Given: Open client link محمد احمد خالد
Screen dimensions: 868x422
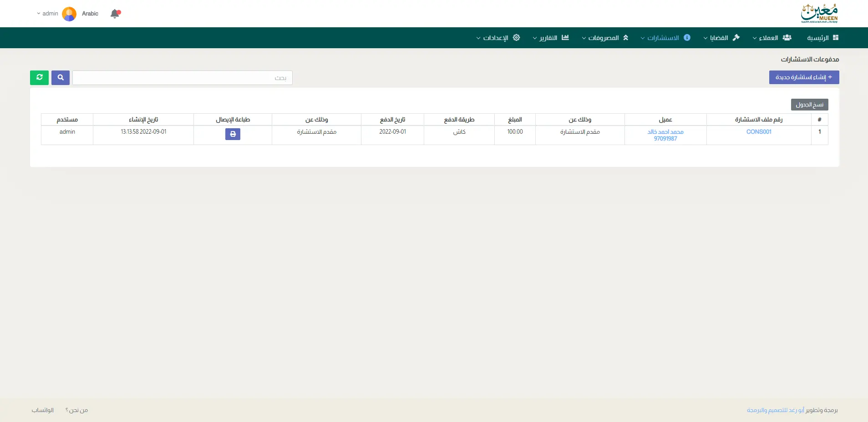Looking at the screenshot, I should [665, 132].
